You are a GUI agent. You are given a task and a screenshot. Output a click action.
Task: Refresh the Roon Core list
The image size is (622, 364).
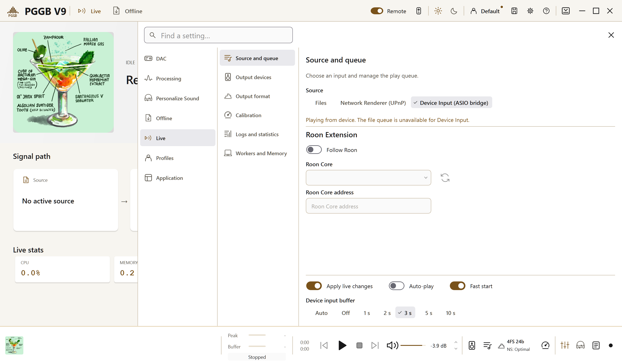point(445,177)
